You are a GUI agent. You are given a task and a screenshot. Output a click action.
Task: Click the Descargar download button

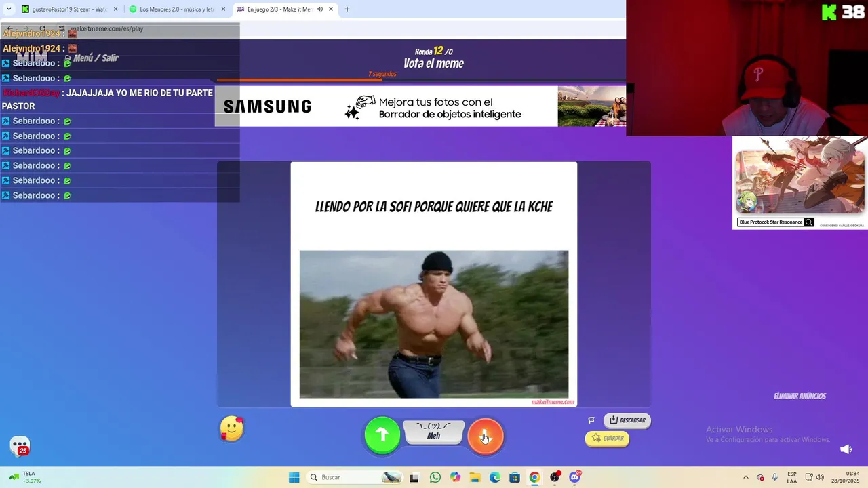(627, 420)
